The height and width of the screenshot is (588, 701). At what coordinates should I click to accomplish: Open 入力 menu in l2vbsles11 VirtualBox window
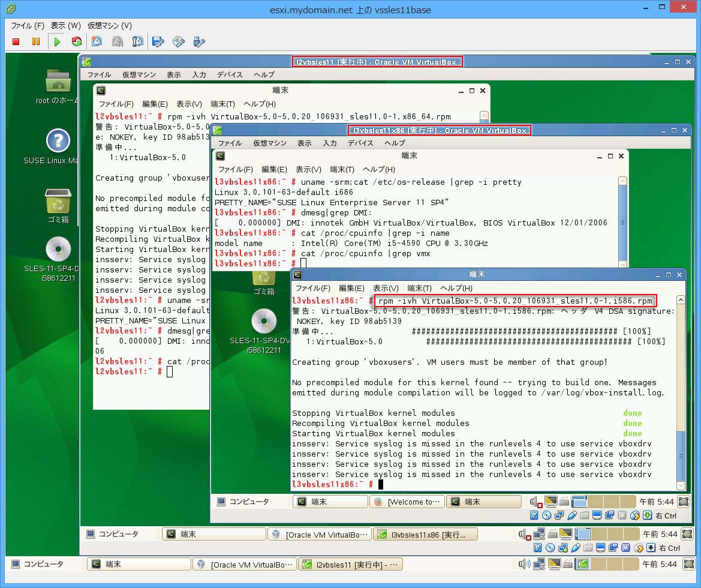tap(199, 74)
